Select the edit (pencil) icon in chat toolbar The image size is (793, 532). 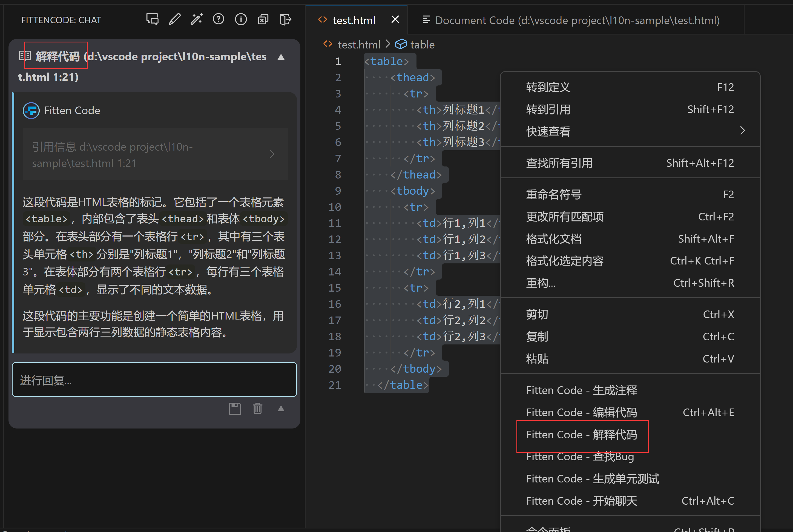tap(174, 19)
